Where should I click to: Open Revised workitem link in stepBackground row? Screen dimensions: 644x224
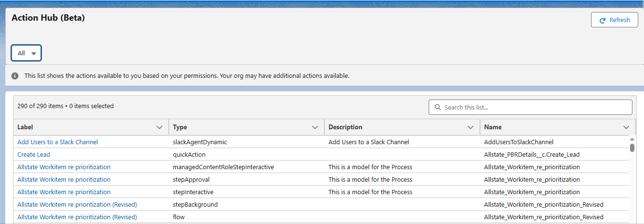tap(77, 205)
